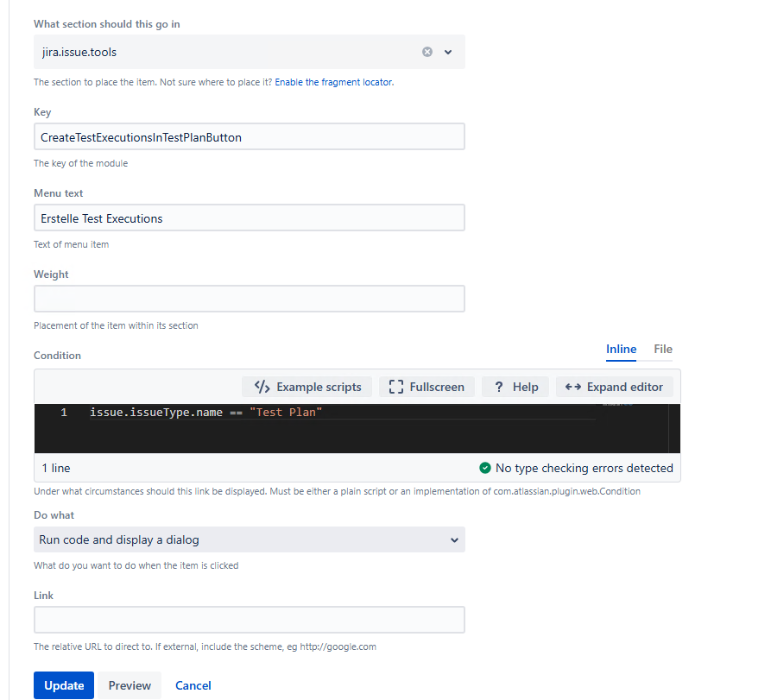Image resolution: width=771 pixels, height=700 pixels.
Task: Click line number 1 in the gutter
Action: tap(64, 413)
